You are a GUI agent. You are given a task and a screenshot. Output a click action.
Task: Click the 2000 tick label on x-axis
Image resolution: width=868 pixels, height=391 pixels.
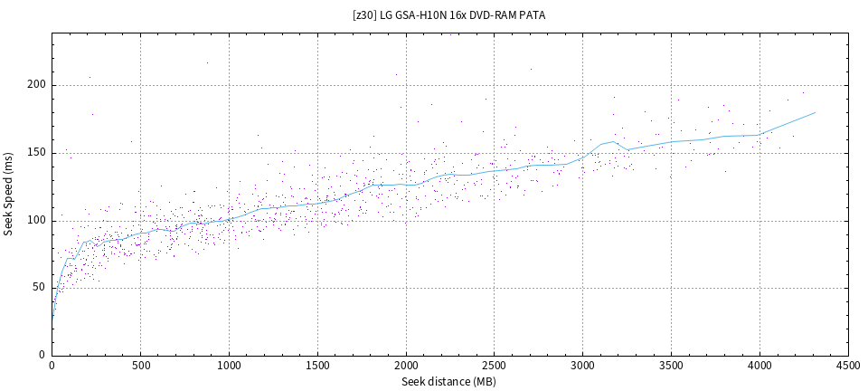406,367
